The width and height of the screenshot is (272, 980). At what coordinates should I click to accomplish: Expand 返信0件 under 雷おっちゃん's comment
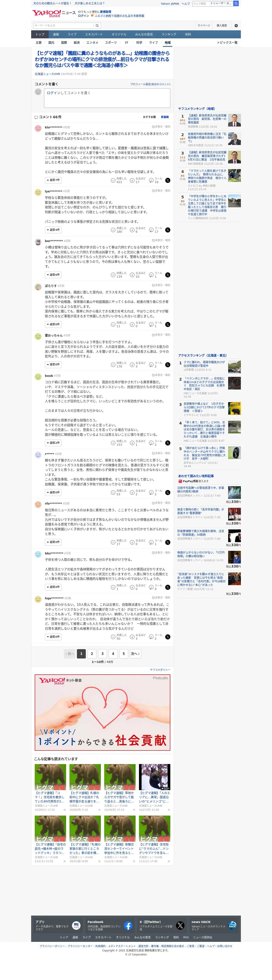(53, 365)
